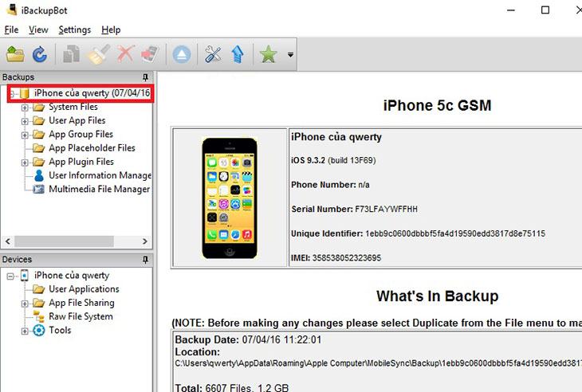This screenshot has width=582, height=392.
Task: Select App File Sharing tree item
Action: coord(81,303)
